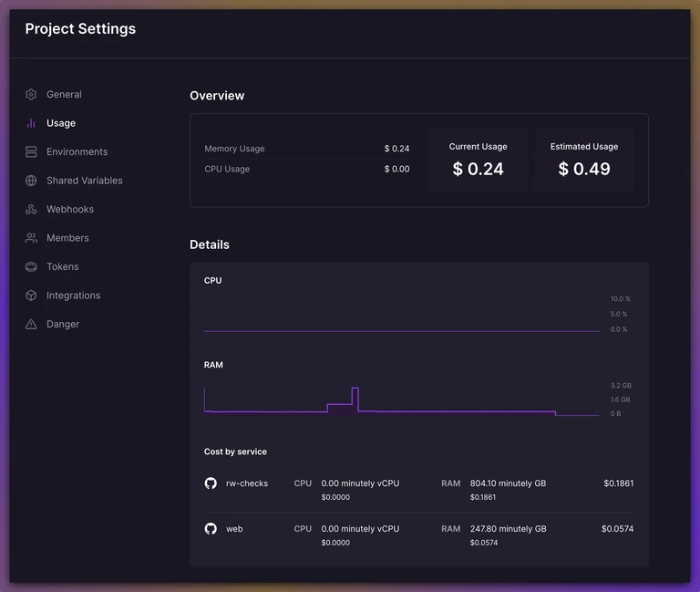Click the rw-checks total $0.1861
This screenshot has width=700, height=592.
tap(618, 483)
